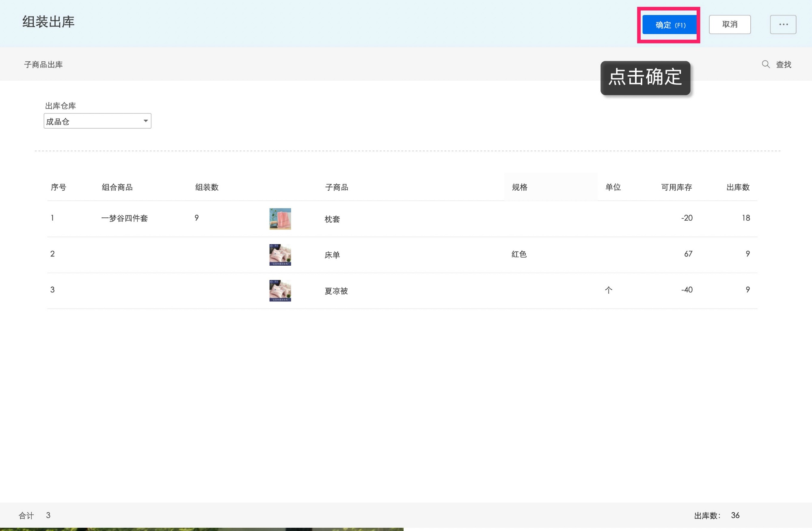Click the 出库数 column header
Screen dimensions: 812x531
[738, 187]
